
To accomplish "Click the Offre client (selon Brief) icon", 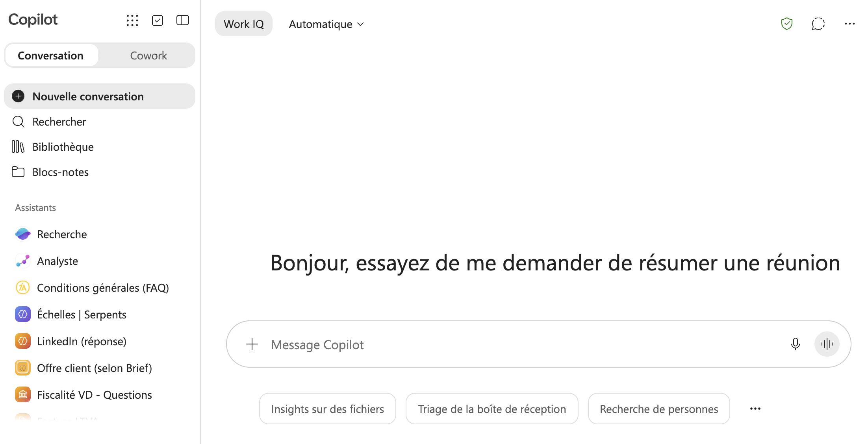I will click(23, 368).
